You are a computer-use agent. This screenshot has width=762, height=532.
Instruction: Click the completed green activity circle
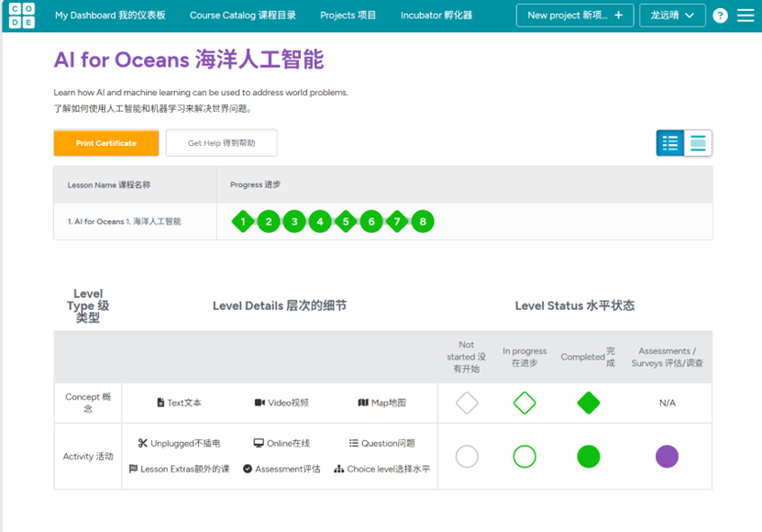[589, 457]
